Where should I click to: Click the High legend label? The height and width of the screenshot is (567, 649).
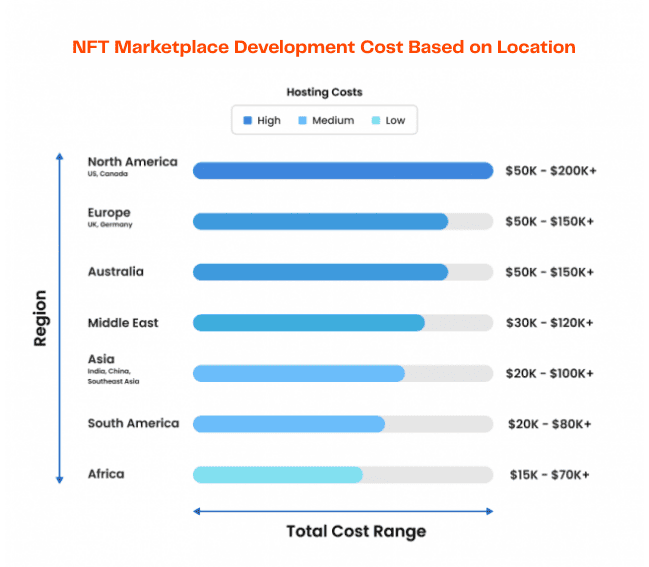tap(269, 120)
